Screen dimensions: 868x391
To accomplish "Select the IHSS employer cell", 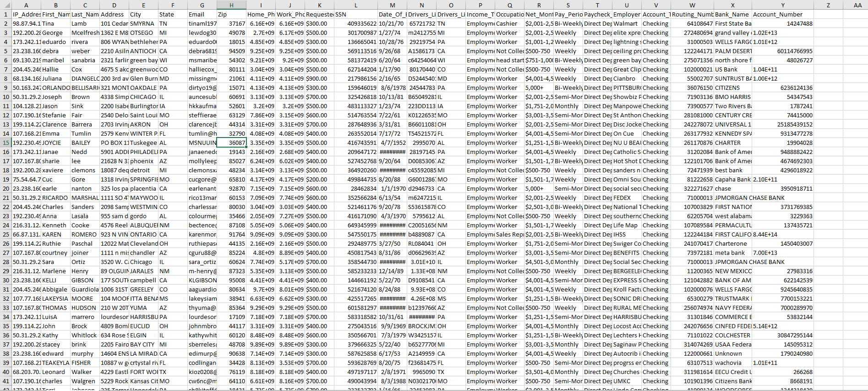I will 626,234.
